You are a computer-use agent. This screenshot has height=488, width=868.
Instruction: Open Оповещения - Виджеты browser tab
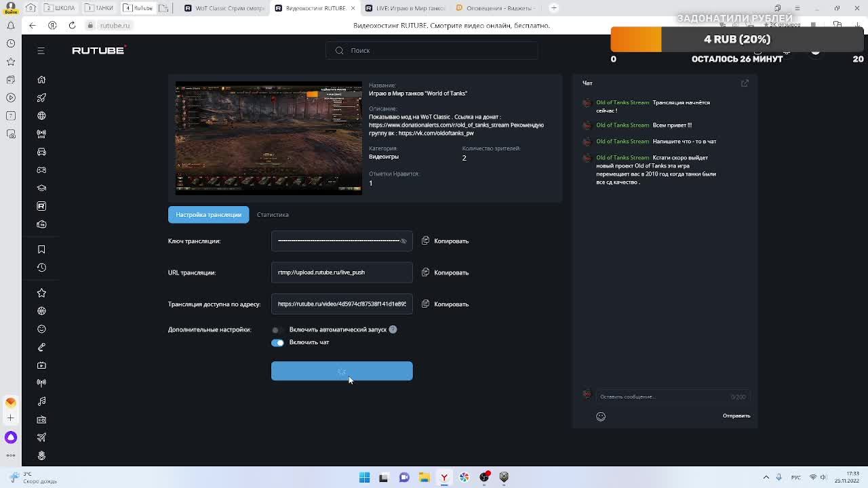click(x=496, y=8)
